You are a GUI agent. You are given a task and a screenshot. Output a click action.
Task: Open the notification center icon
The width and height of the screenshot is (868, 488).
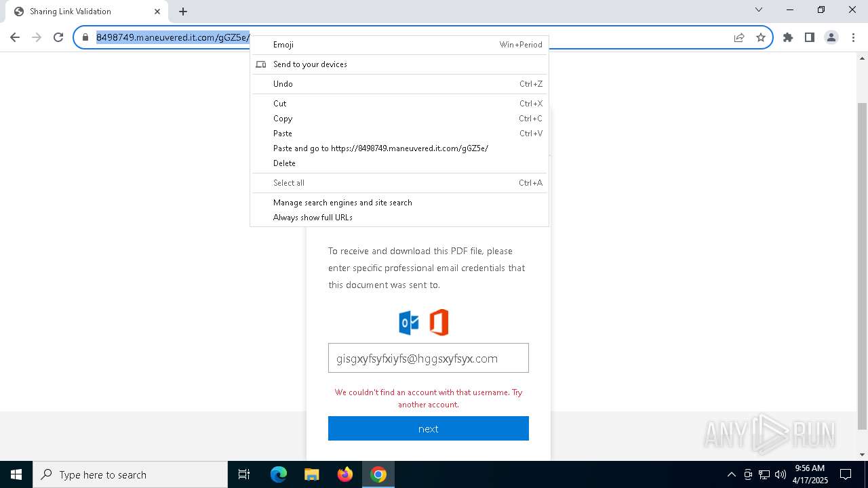click(846, 474)
